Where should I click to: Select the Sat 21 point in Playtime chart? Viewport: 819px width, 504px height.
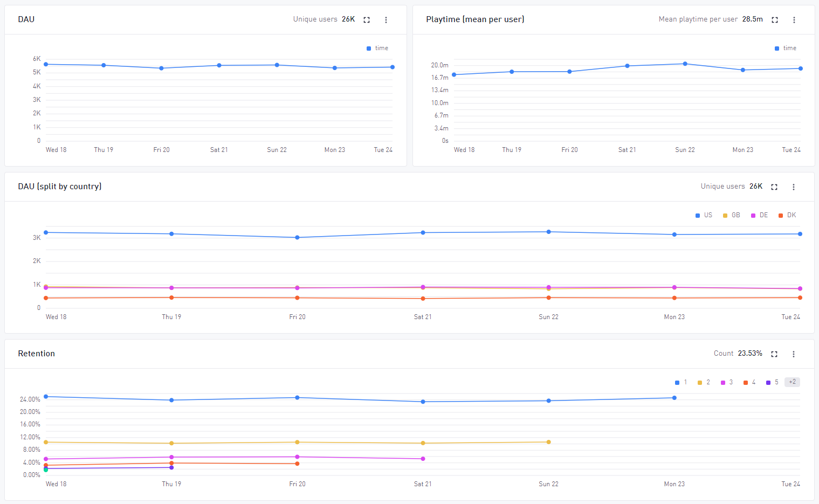tap(627, 66)
